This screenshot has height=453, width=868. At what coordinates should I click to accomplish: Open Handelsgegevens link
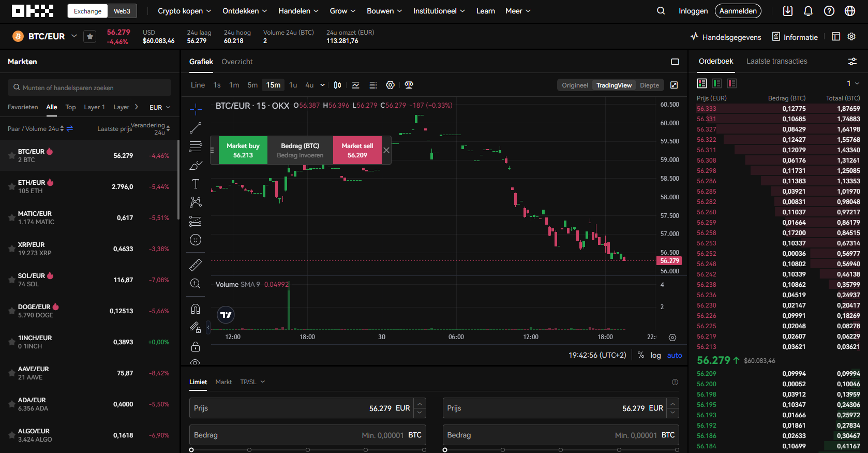tap(726, 37)
